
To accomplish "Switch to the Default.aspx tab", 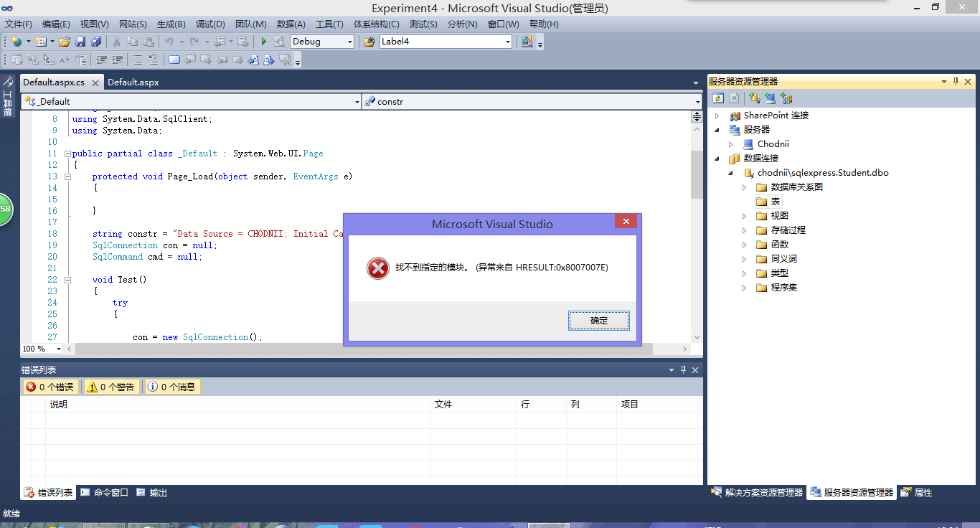I will [133, 82].
